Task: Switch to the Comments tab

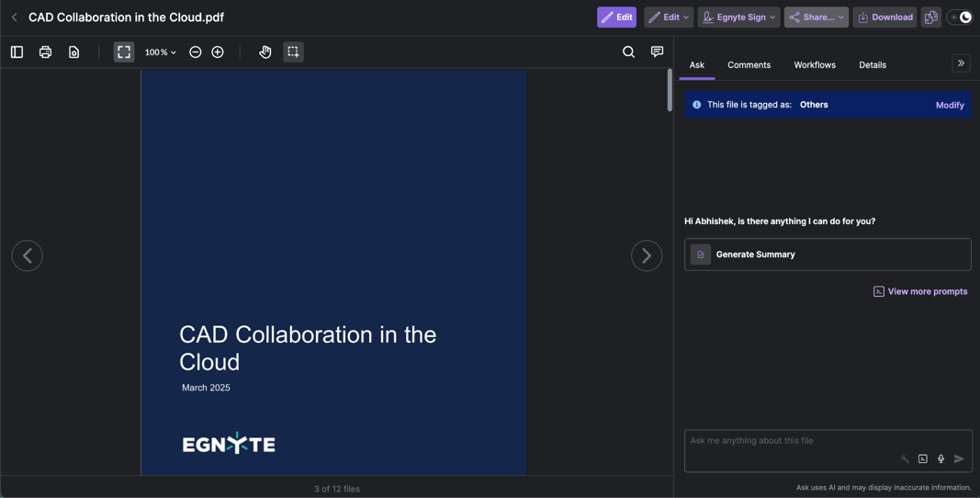Action: click(x=749, y=65)
